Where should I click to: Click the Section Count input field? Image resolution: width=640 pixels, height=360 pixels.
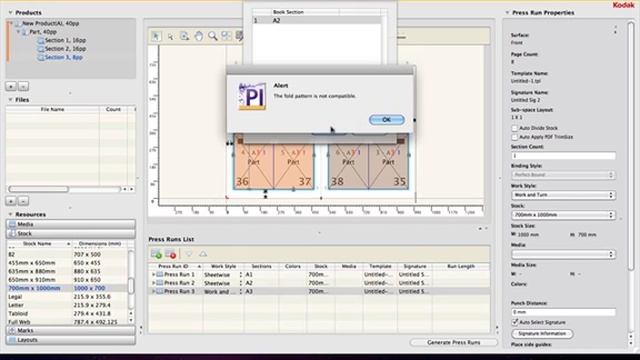(563, 156)
